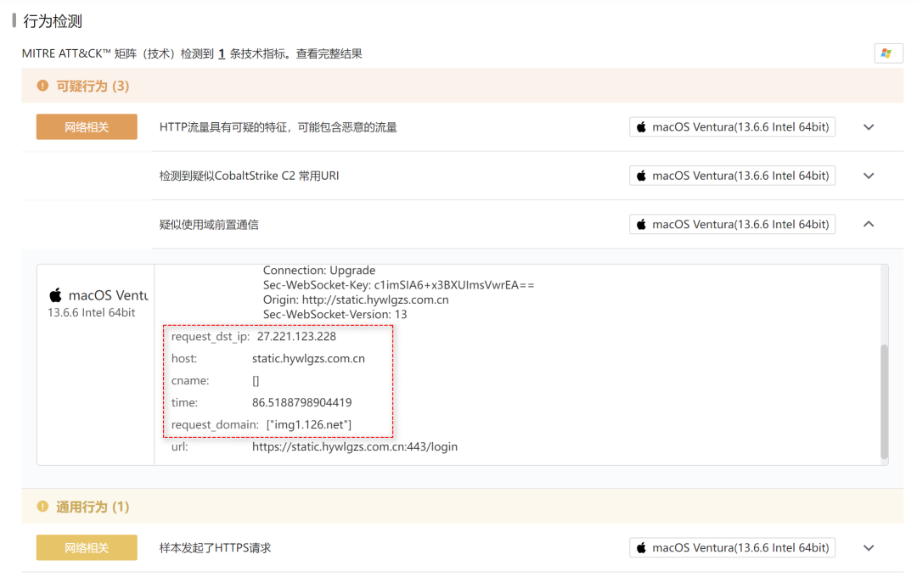The height and width of the screenshot is (588, 917).
Task: Click the Apple icon in the HTTP流量 row badge
Action: (x=641, y=127)
